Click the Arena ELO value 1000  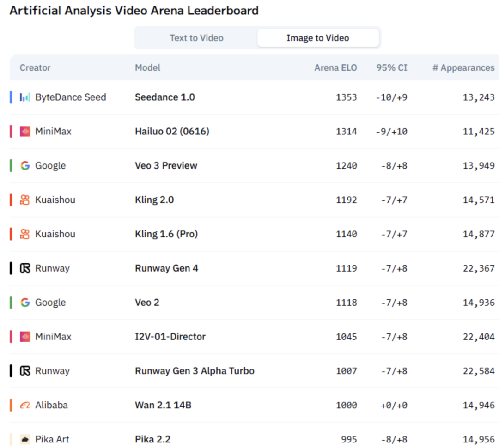click(347, 405)
